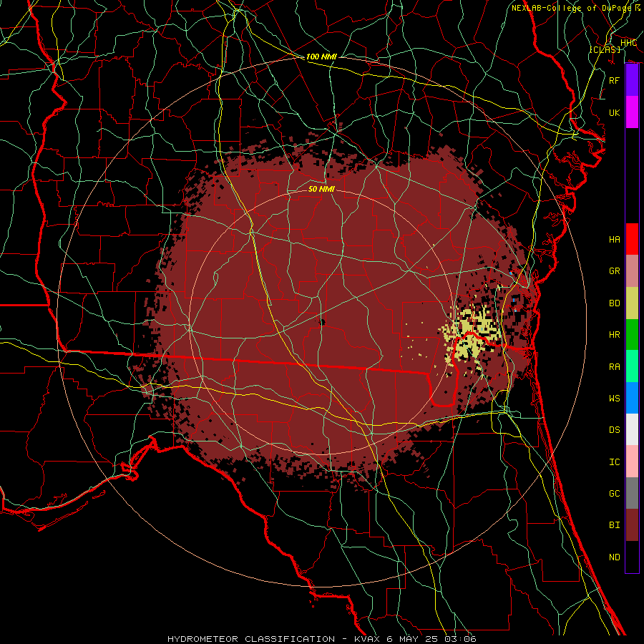The height and width of the screenshot is (644, 644).
Task: Click the "BD" legend label
Action: (x=614, y=303)
